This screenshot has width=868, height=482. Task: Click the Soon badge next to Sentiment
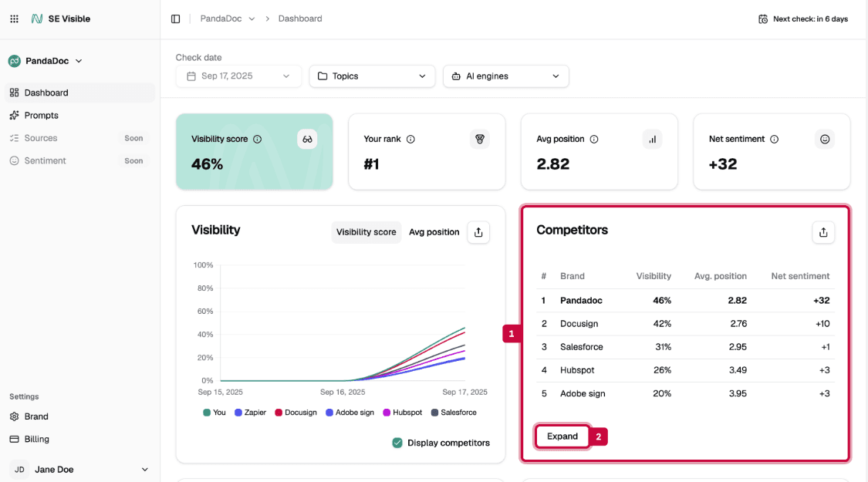point(133,161)
